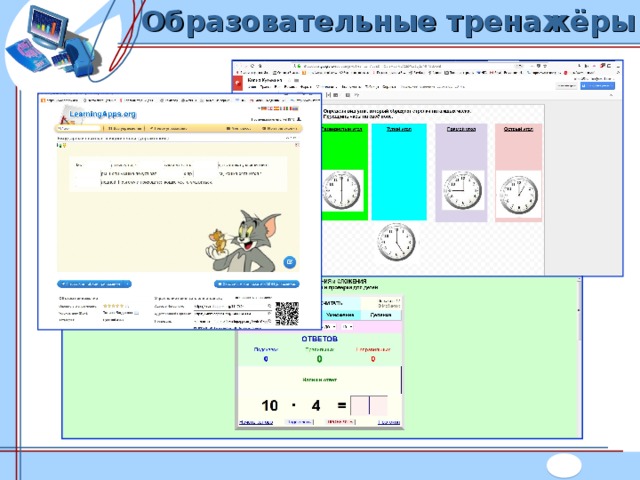
Task: Click the cyan "Тупой угол" column
Action: 399,172
